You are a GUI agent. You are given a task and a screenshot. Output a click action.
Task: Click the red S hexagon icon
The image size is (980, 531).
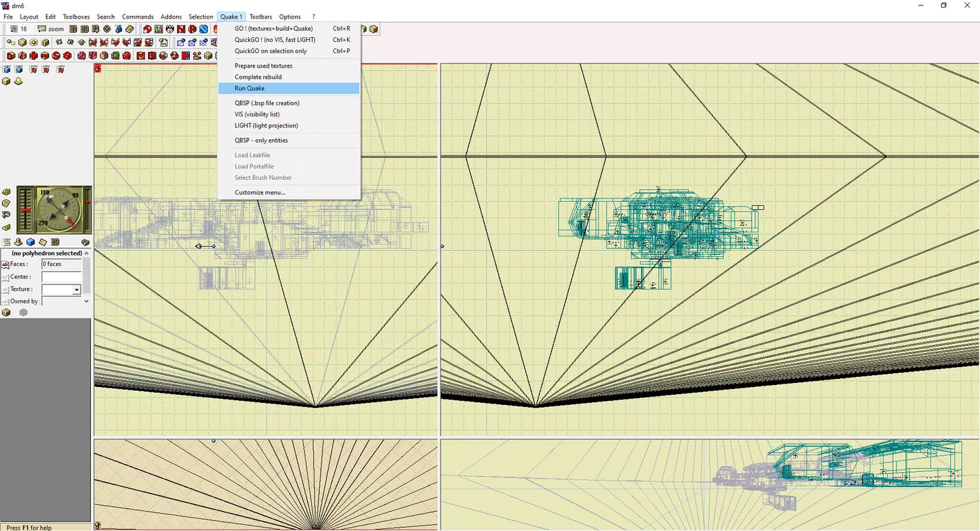[56, 56]
